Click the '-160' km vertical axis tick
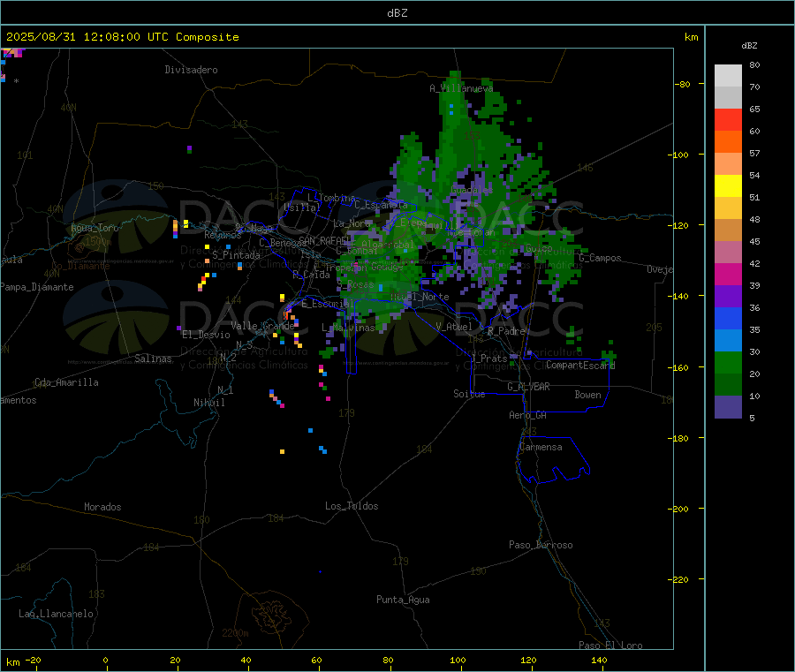The height and width of the screenshot is (672, 795). 678,367
